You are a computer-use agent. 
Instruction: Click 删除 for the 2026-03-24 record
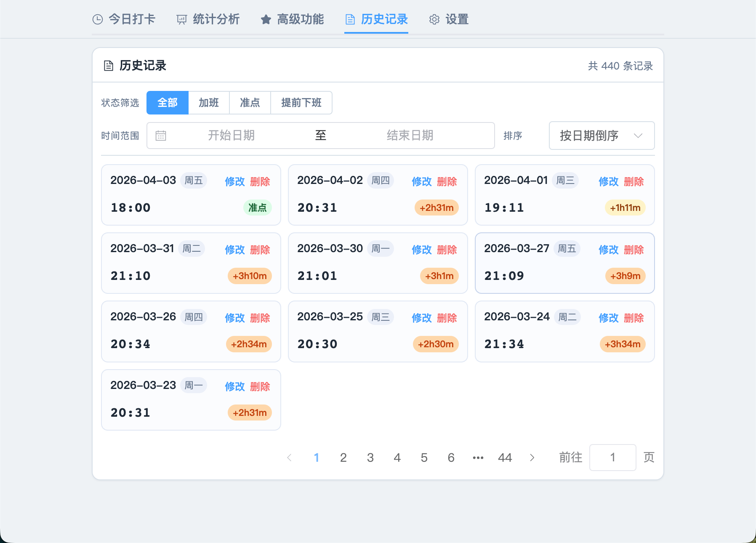(x=634, y=318)
